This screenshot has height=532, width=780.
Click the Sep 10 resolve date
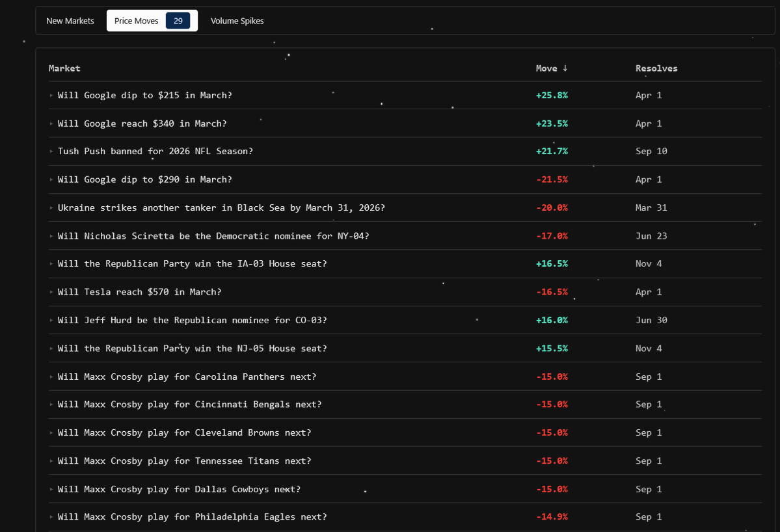tap(651, 151)
